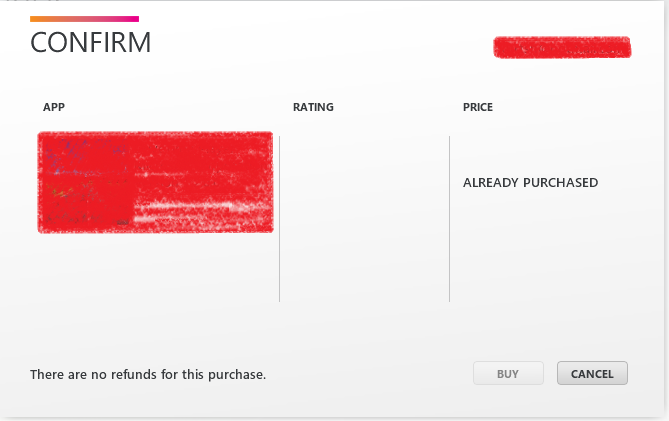Click the whitish app title lines in red block
The image size is (669, 421).
(190, 210)
